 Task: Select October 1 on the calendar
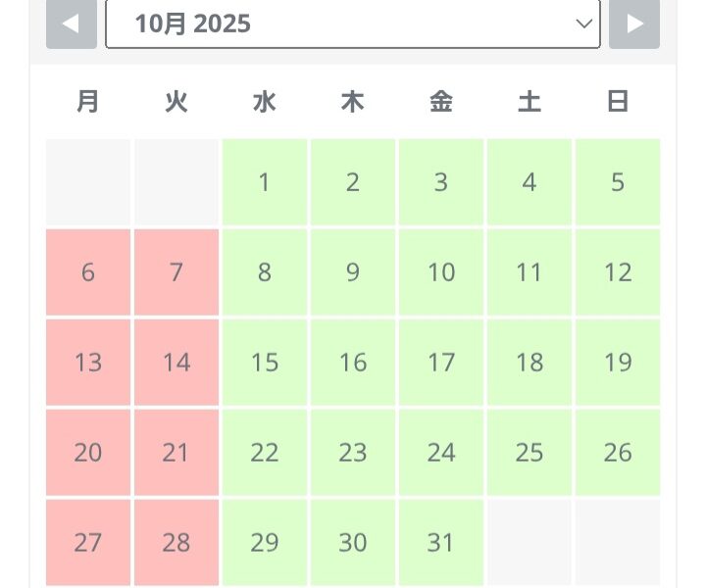pos(265,182)
